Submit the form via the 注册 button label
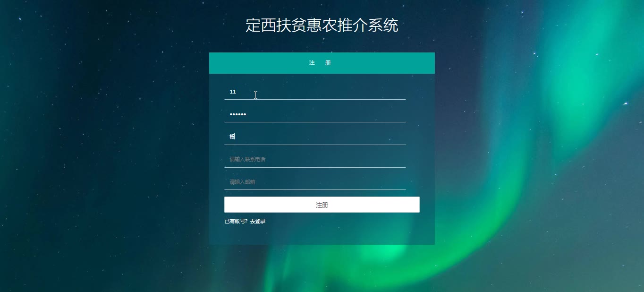The image size is (644, 292). tap(322, 205)
